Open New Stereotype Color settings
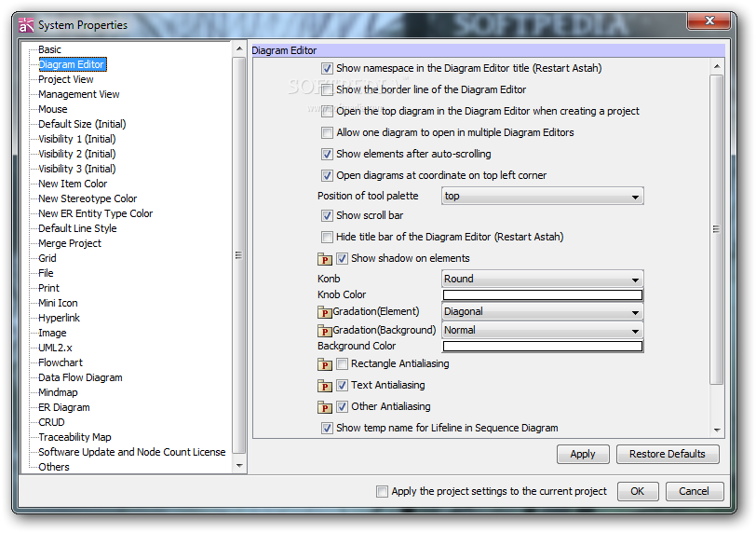 [88, 199]
